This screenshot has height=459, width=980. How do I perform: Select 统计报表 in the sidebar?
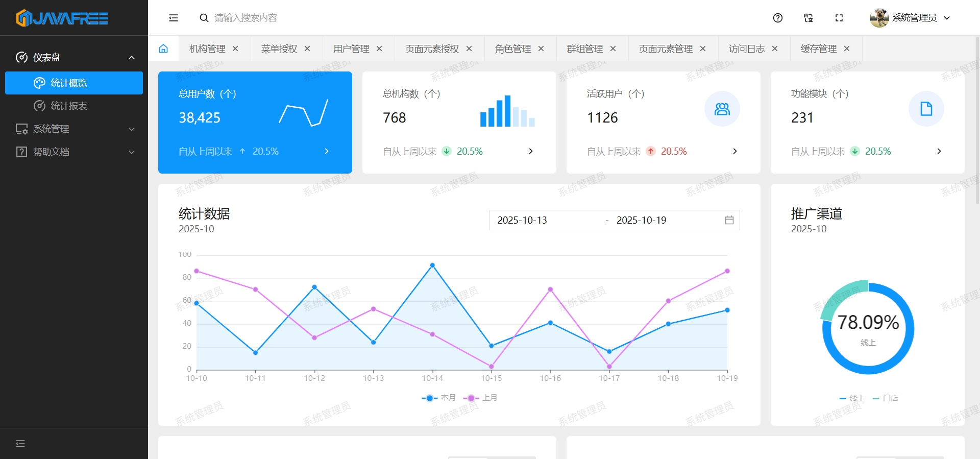point(69,106)
